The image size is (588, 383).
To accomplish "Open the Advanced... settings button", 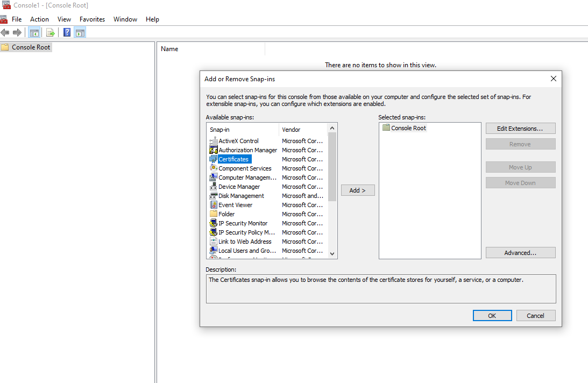I will tap(520, 253).
